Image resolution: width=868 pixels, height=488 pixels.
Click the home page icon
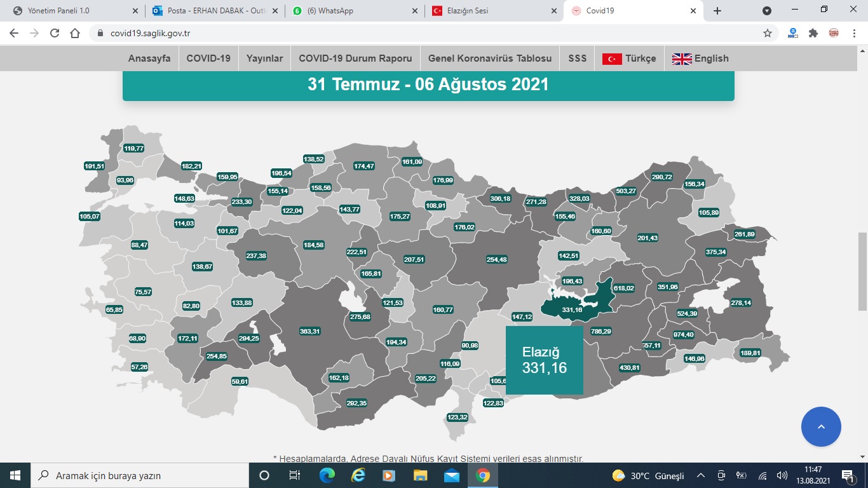[75, 34]
